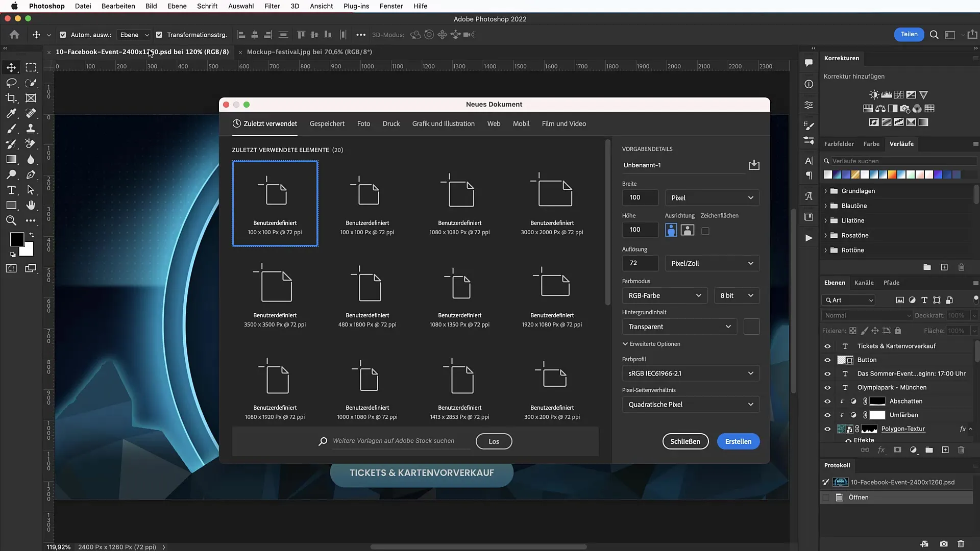Screen dimensions: 980x551
Task: Select the 1080x1080 Benutzerdefiniert template
Action: (459, 202)
